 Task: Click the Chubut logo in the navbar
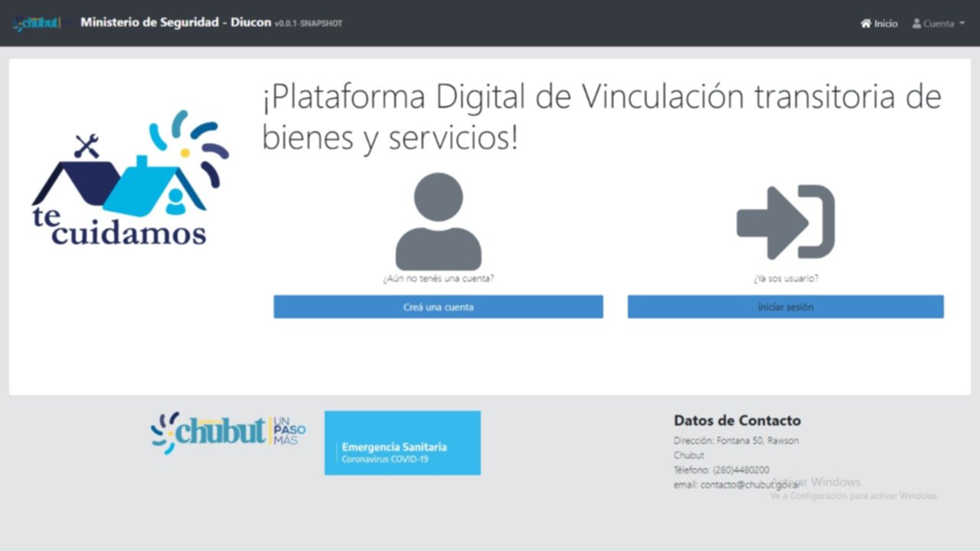[37, 23]
